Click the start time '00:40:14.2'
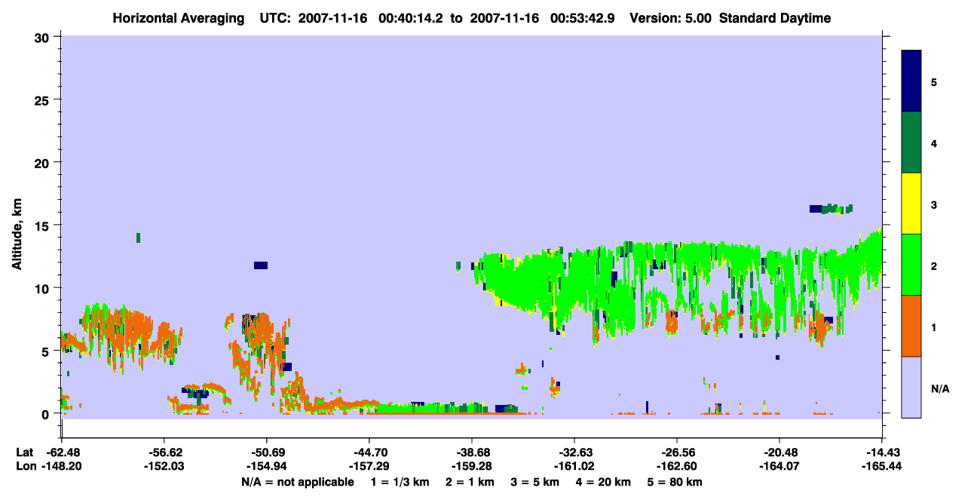Screen dimensions: 980x503 coord(412,18)
